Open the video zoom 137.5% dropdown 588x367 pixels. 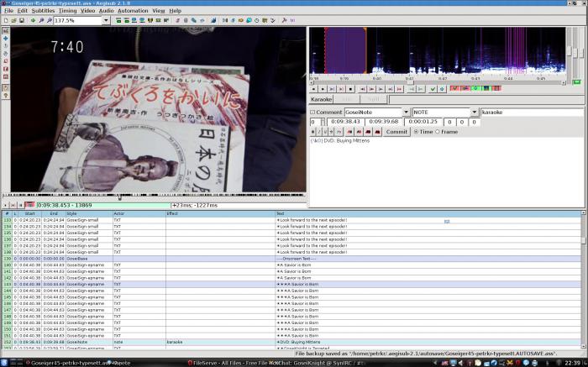pyautogui.click(x=106, y=20)
